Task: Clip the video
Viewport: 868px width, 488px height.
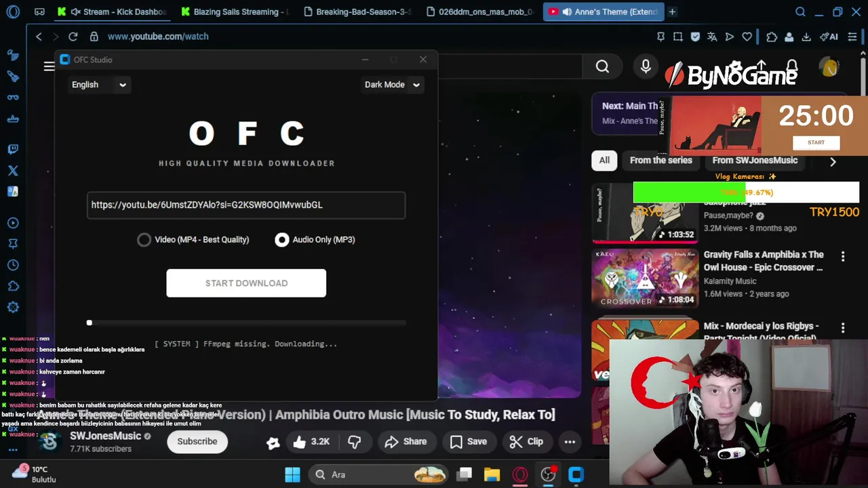Action: point(526,441)
